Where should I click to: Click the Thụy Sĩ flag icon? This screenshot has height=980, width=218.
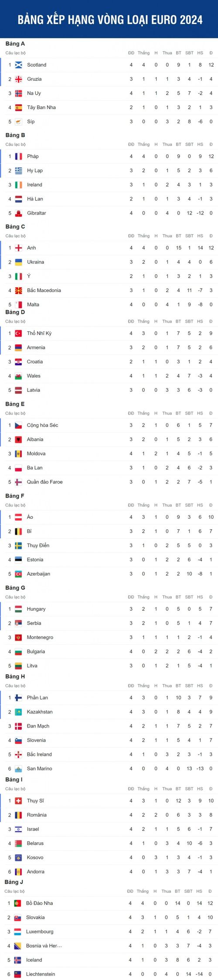coord(18,801)
